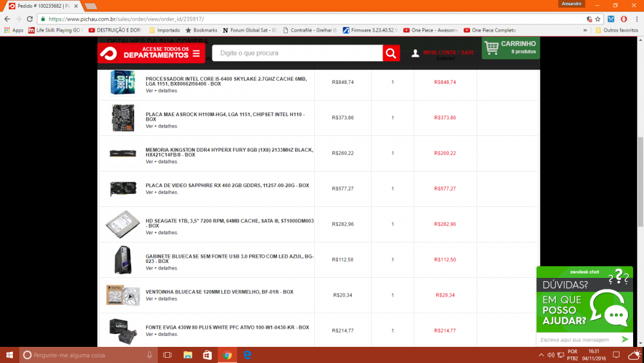Reload the page
Screen dimensions: 644x363
(x=29, y=19)
